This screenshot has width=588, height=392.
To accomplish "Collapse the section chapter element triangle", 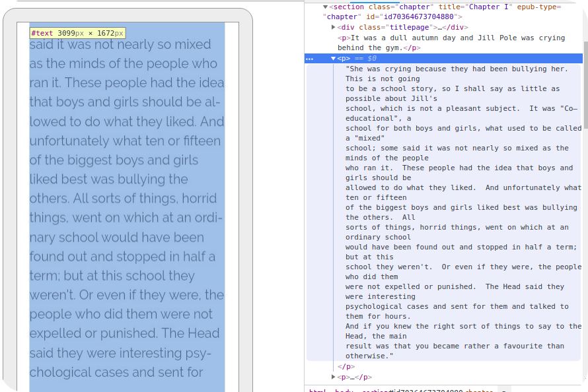I will coord(325,7).
